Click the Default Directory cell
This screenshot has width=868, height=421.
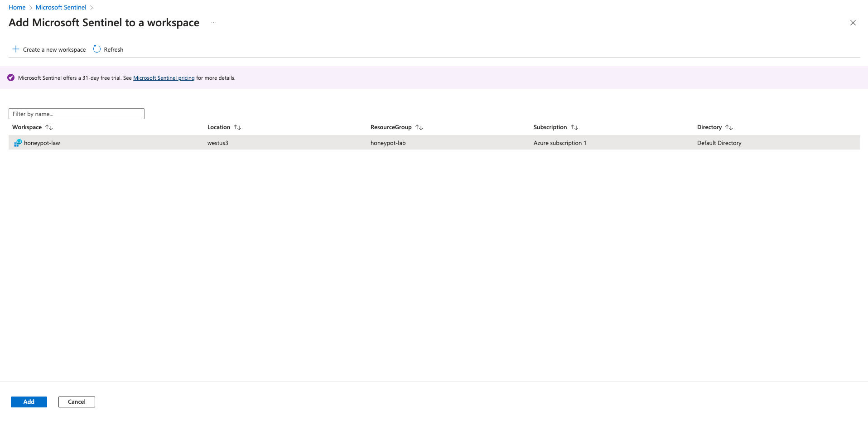tap(719, 143)
